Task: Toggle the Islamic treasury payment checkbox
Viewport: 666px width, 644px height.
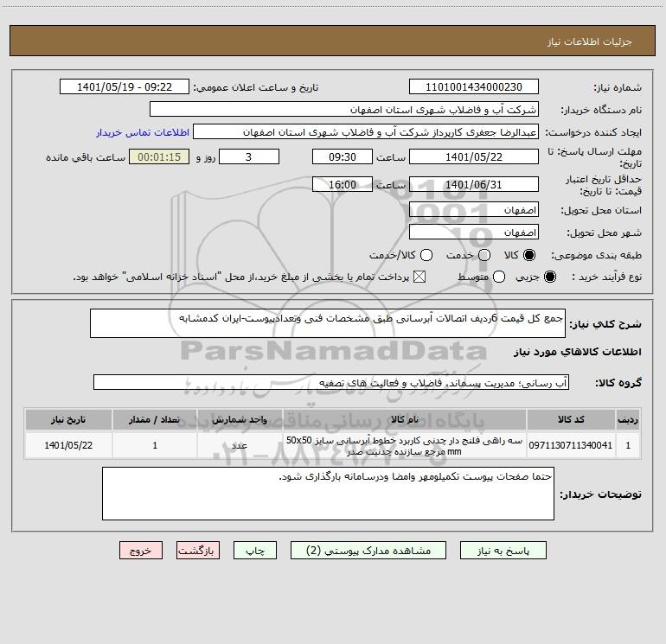Action: [419, 277]
